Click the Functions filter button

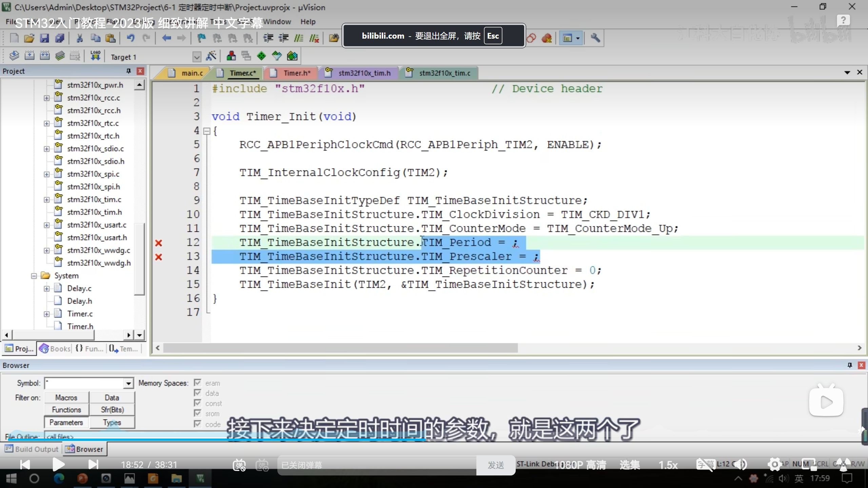click(66, 410)
